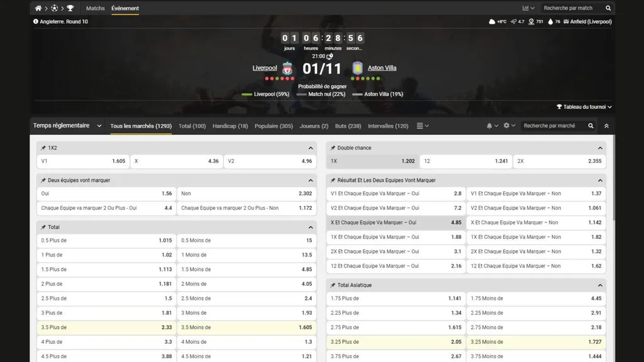Viewport: 644px width, 362px height.
Task: Pin the 1X2 market
Action: click(43, 148)
